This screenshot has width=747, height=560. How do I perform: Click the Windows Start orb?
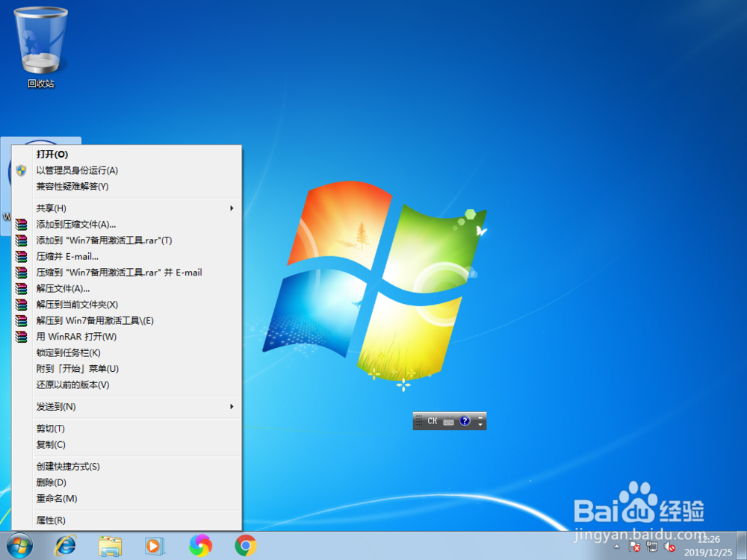[19, 546]
